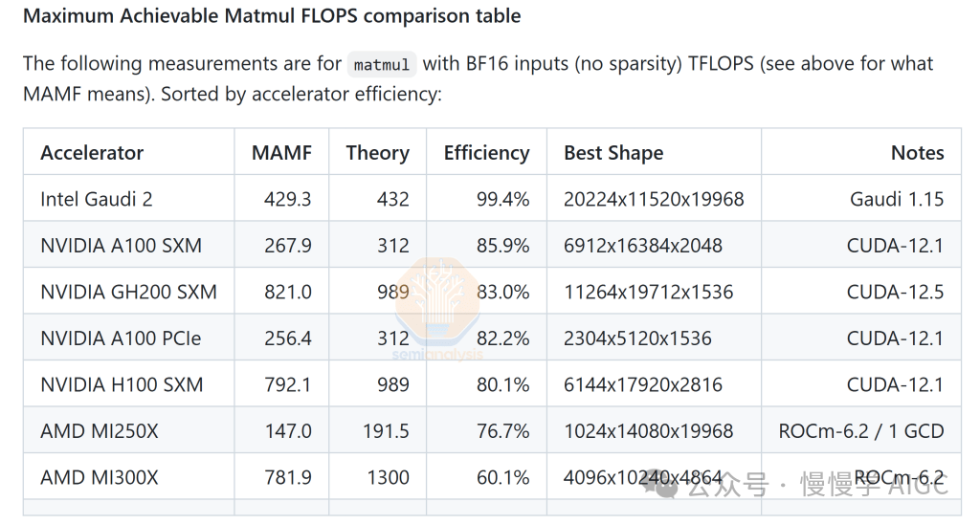This screenshot has width=980, height=524.
Task: Select the NVIDIA A100 PCIe cell
Action: point(121,338)
